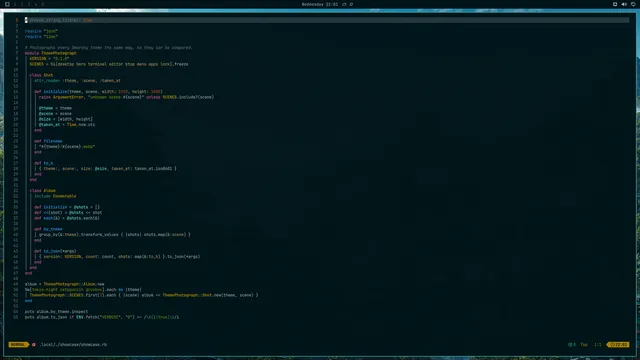Click the NORMAL mode indicator in statusline
640x360 pixels.
[x=18, y=344]
